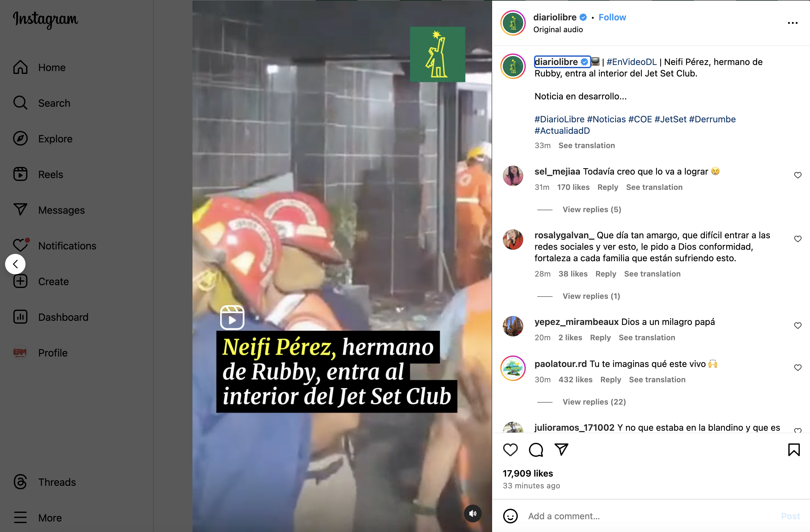Open the comment bubble icon
The height and width of the screenshot is (532, 810).
pos(536,450)
